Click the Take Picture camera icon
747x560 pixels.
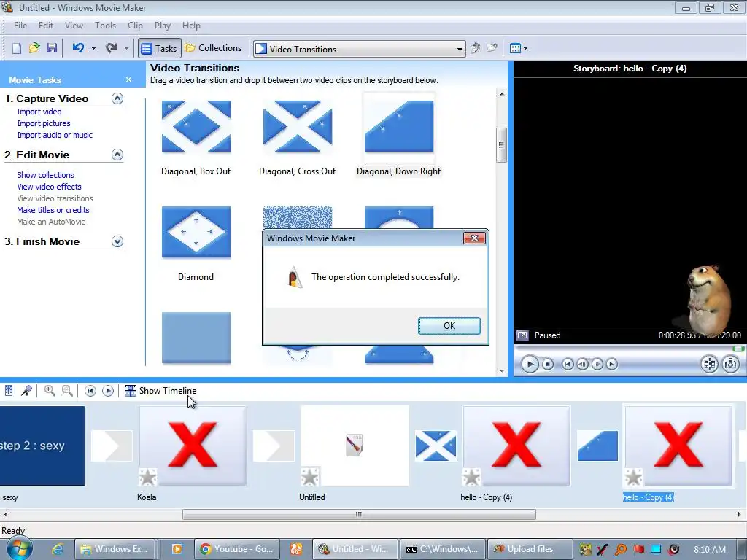(730, 365)
